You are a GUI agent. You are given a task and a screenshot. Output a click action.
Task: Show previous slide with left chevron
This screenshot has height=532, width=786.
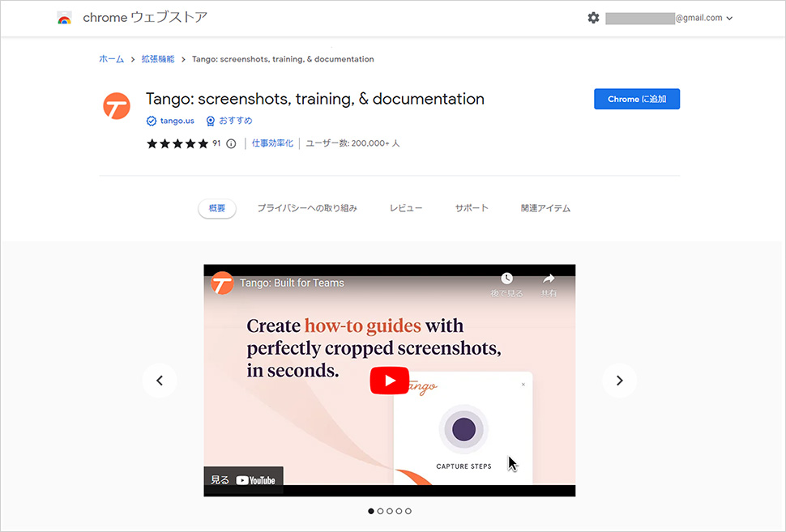tap(160, 381)
